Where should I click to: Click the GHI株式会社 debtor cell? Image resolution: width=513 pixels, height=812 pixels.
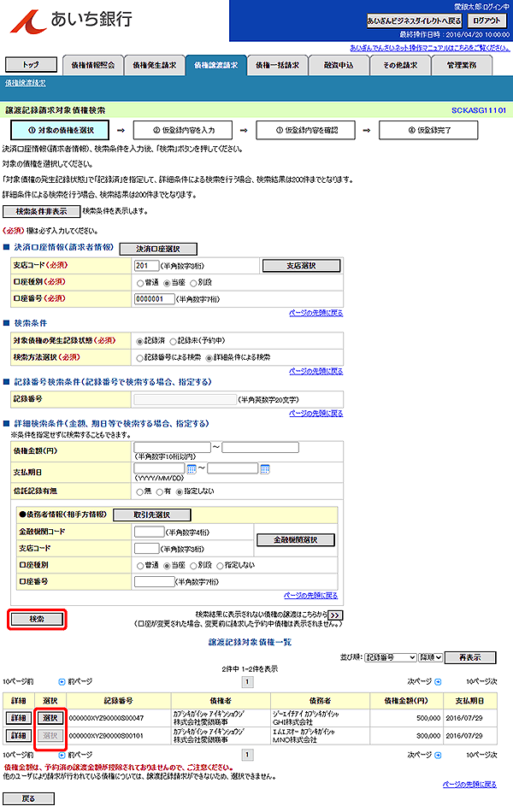320,718
